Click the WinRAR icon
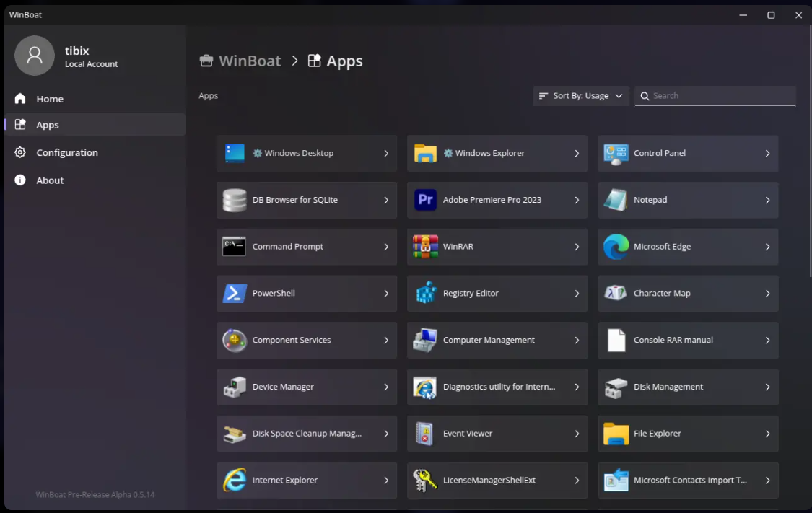 point(425,247)
